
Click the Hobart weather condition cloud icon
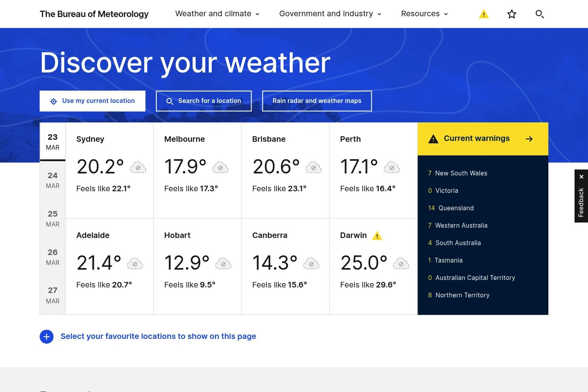(x=223, y=264)
